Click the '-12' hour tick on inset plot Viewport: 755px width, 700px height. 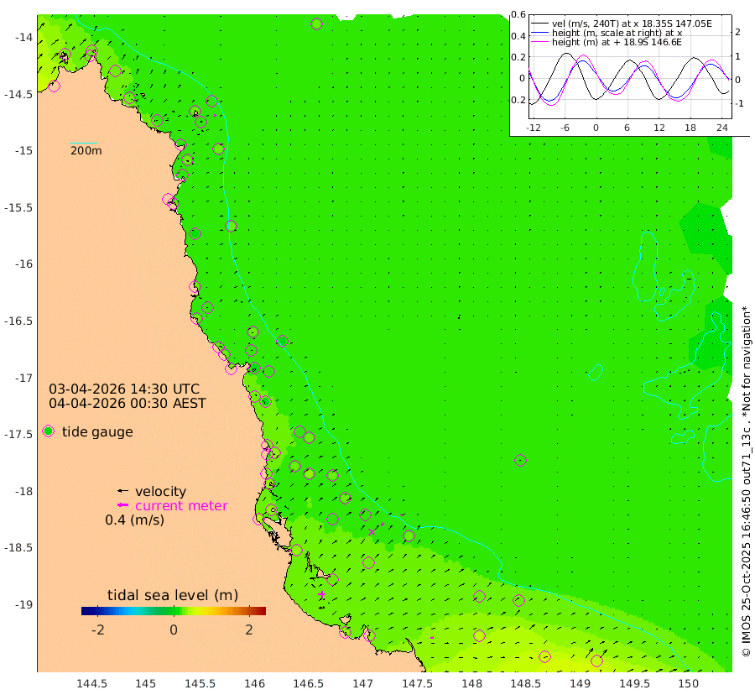coord(534,128)
